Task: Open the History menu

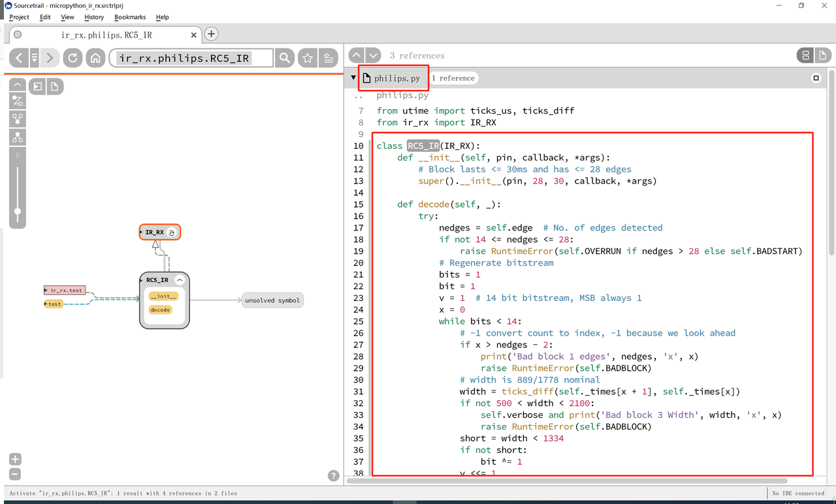Action: (x=94, y=17)
